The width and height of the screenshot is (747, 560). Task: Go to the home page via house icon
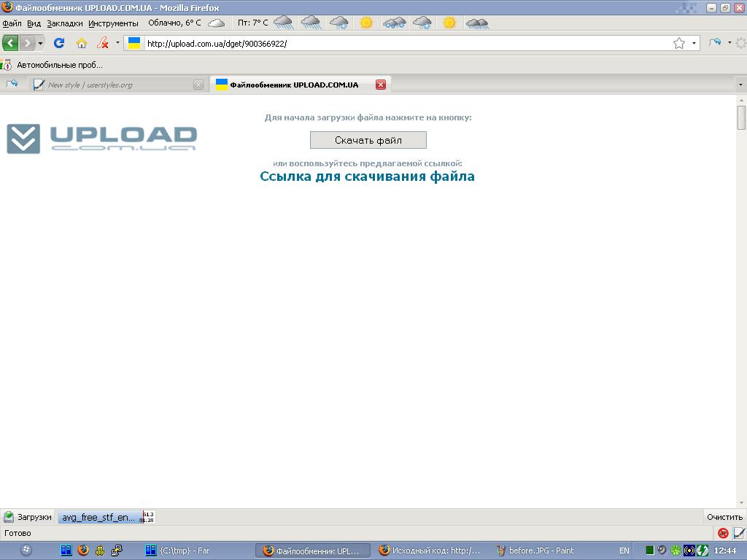82,43
